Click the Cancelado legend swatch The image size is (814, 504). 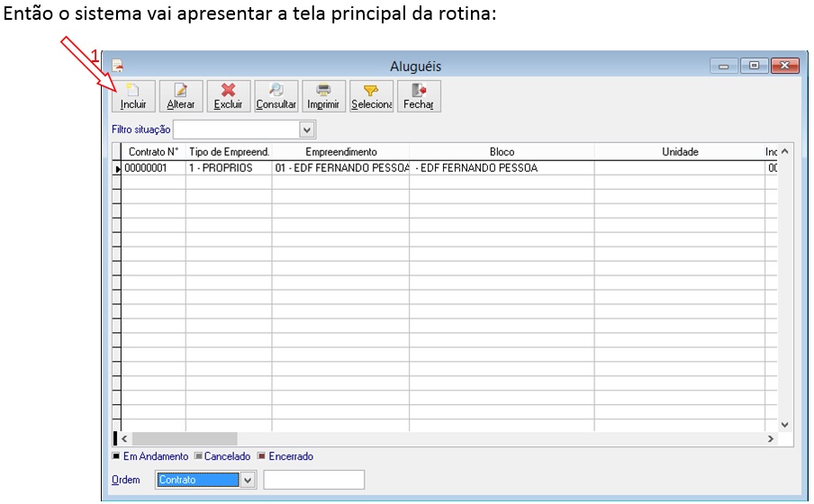point(198,456)
